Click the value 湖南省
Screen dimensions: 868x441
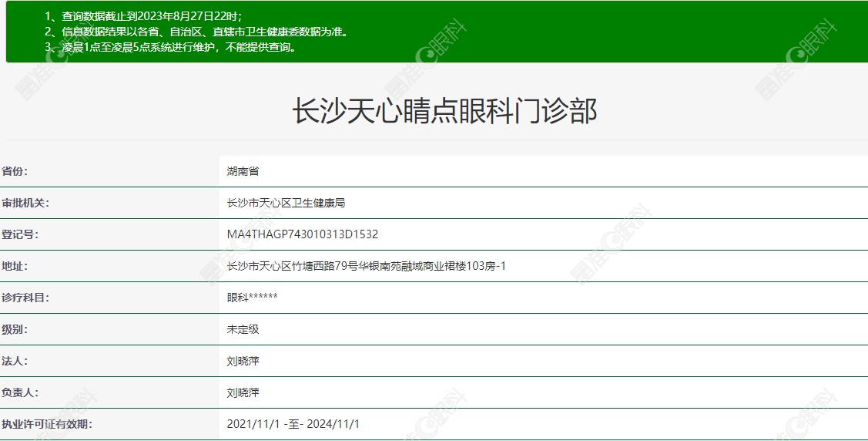point(243,171)
